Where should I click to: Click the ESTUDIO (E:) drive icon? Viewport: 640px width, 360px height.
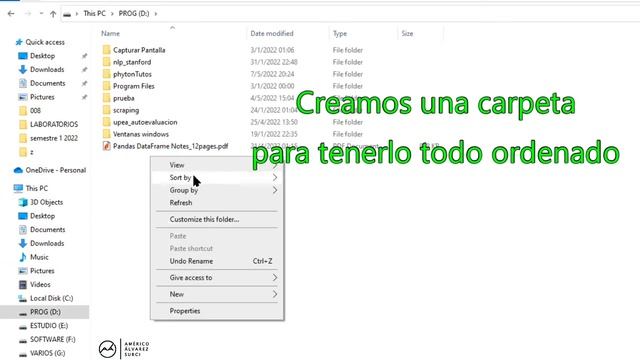[23, 326]
